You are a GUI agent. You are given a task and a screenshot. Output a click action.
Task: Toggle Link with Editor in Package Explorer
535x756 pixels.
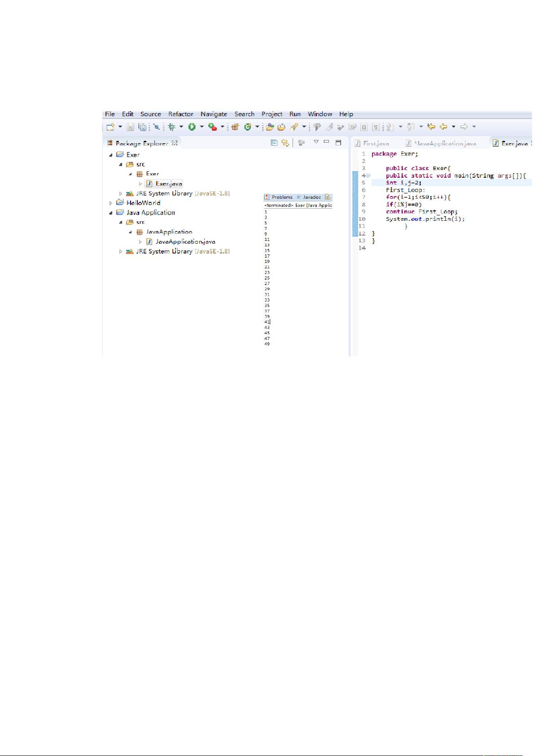pyautogui.click(x=285, y=143)
